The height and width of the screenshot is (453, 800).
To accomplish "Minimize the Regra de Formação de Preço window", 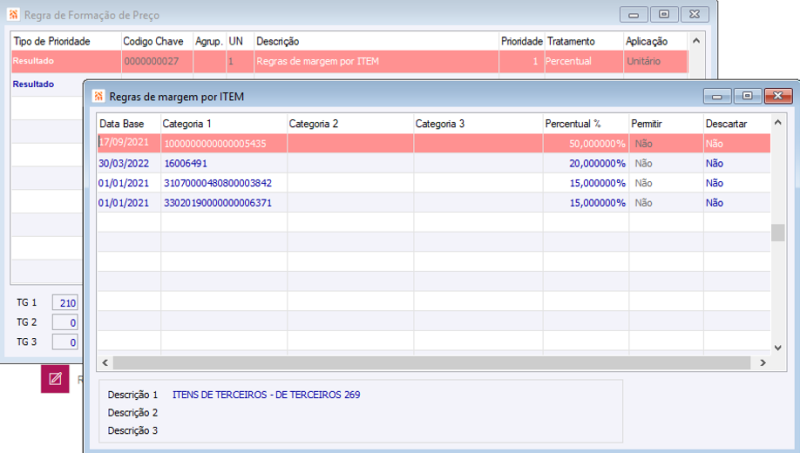I will pos(634,15).
